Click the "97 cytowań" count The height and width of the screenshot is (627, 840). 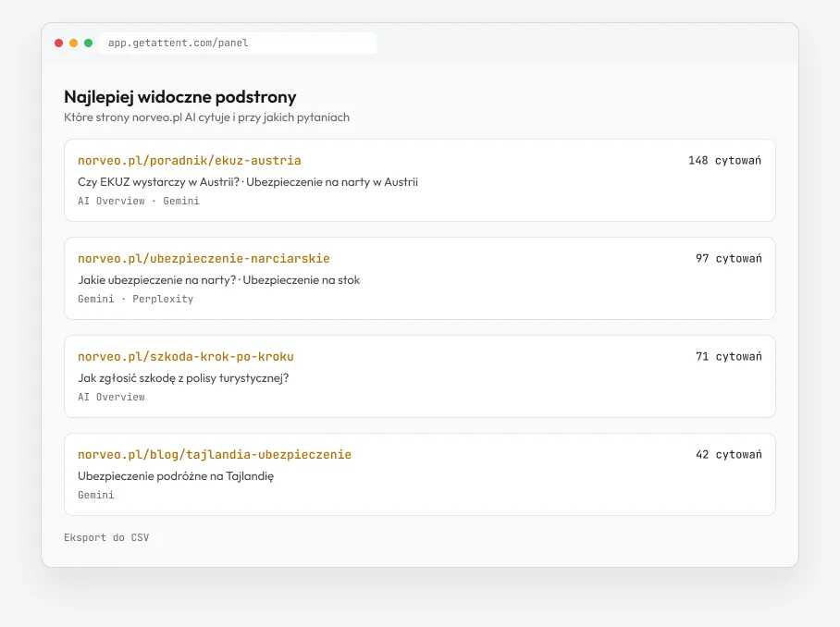pyautogui.click(x=729, y=259)
